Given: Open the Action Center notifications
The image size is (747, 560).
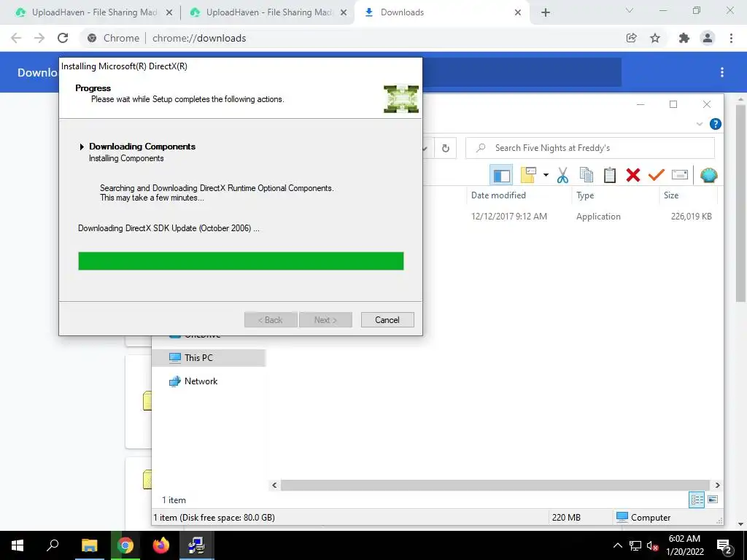Looking at the screenshot, I should [x=724, y=546].
